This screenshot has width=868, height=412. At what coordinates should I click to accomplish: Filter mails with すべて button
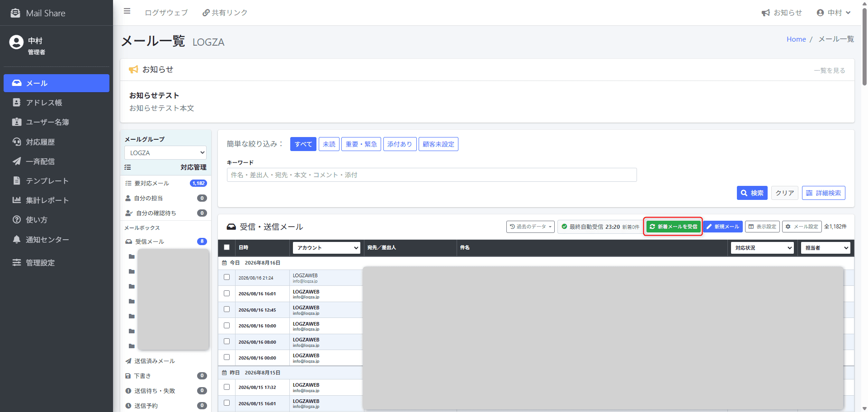[303, 144]
